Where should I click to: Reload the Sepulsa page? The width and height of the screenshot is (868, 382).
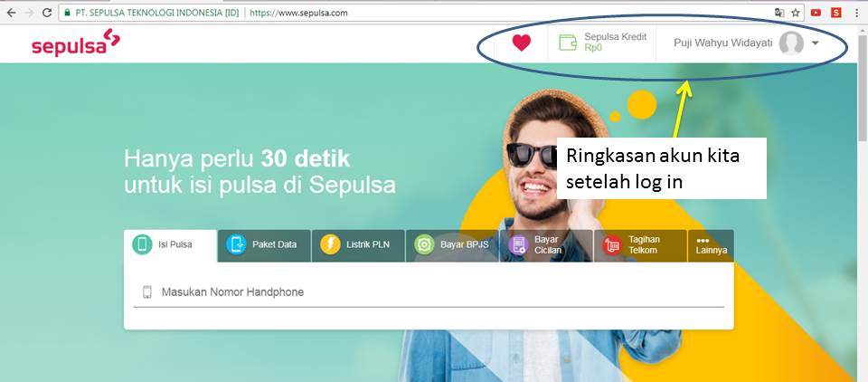[x=47, y=12]
